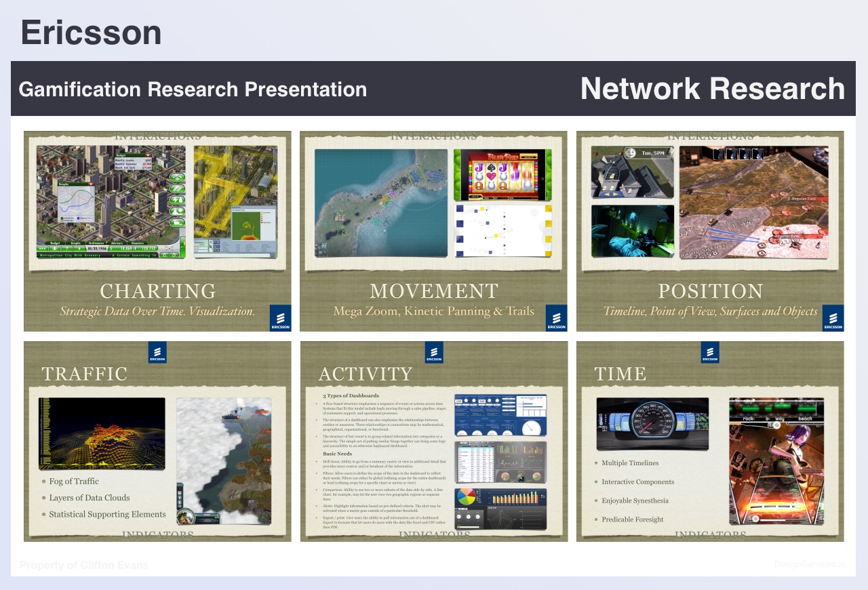Click the Ericsson logo on the Position slide

pyautogui.click(x=833, y=317)
